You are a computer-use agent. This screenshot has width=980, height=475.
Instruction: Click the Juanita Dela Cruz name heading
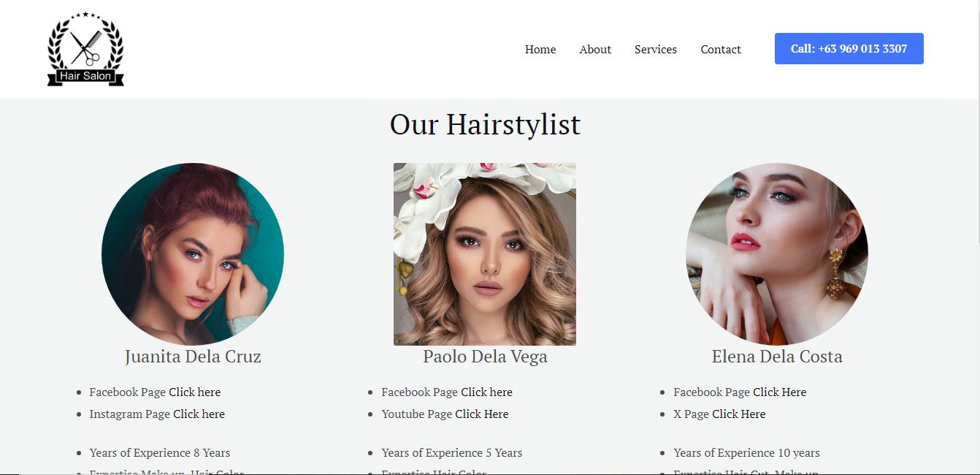point(193,357)
